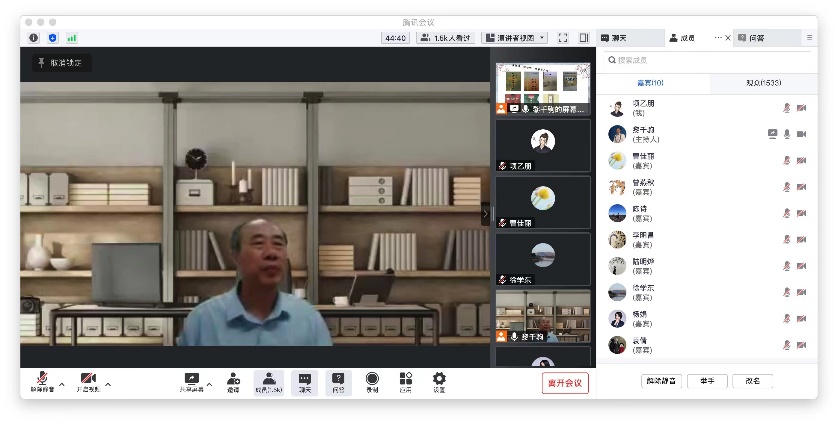Switch to the audience tab in members list
Screen dimensions: 838x424
[x=763, y=83]
